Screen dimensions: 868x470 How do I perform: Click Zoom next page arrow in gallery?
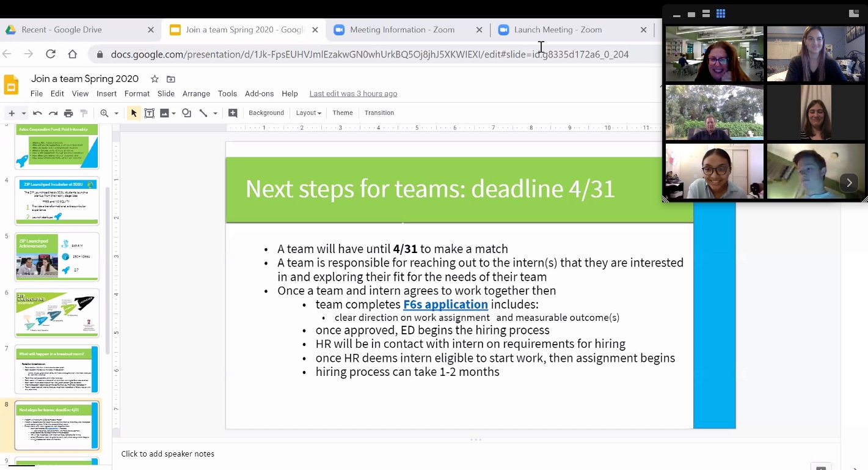[848, 182]
